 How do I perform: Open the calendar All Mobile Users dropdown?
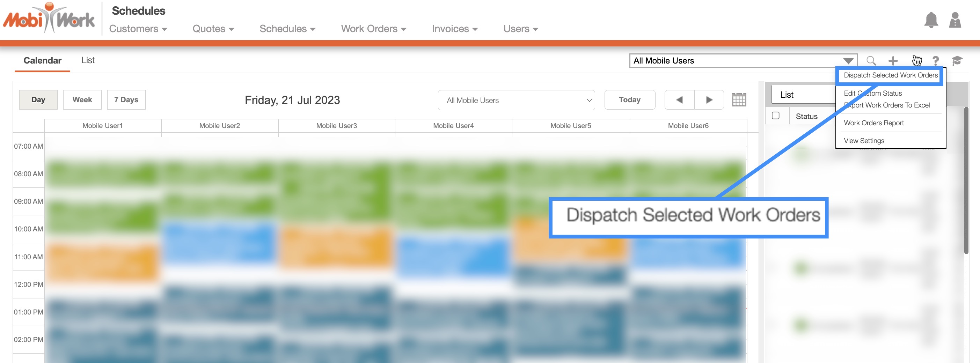click(x=516, y=100)
